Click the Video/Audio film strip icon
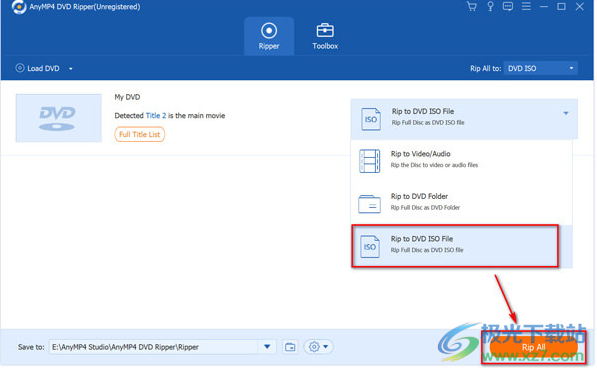Viewport: 597px width, 372px height. (369, 161)
